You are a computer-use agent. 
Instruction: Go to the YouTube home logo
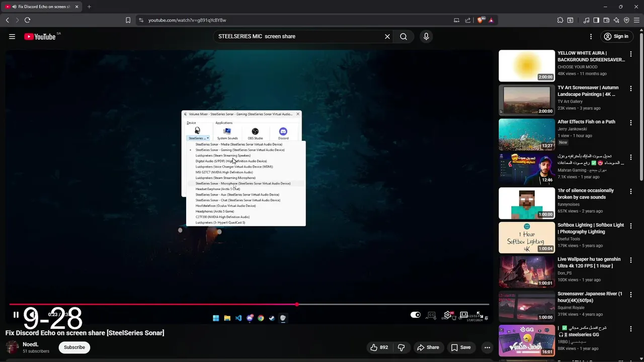click(40, 36)
